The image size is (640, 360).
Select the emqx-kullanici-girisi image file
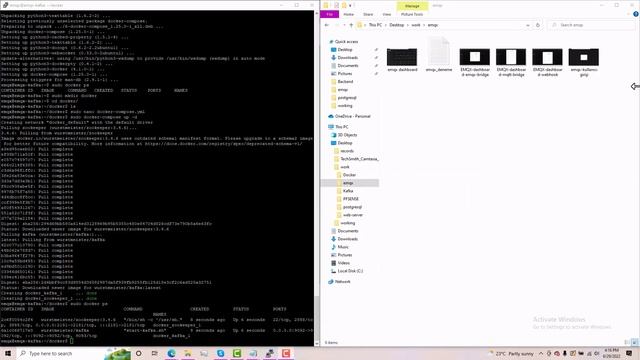click(584, 62)
